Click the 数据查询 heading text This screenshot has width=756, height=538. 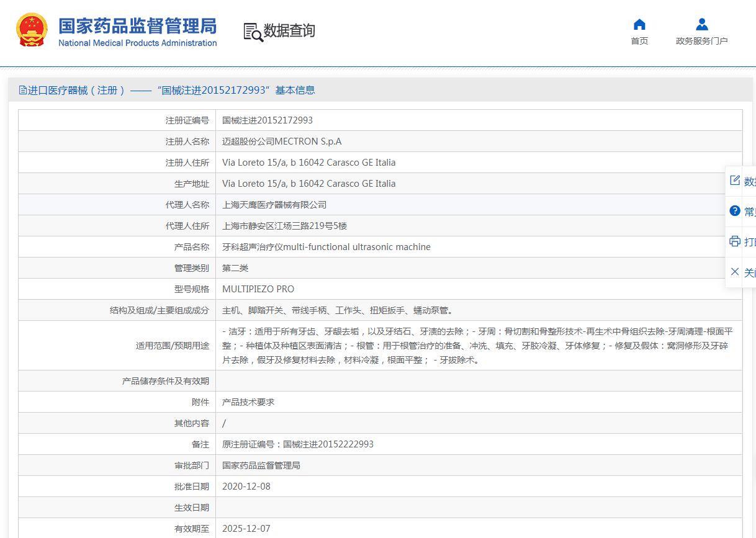(289, 31)
